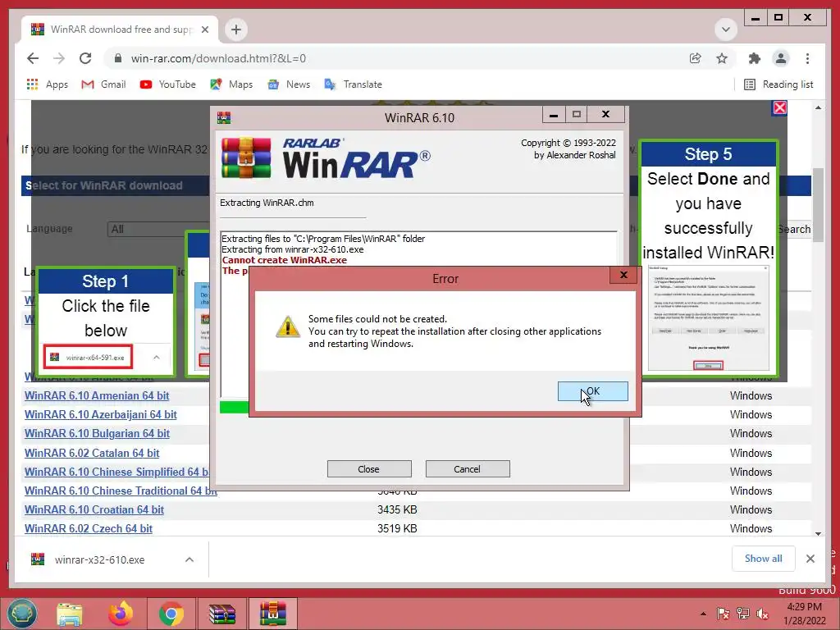The width and height of the screenshot is (840, 630).
Task: Open the Maps bookmark
Action: (x=231, y=84)
